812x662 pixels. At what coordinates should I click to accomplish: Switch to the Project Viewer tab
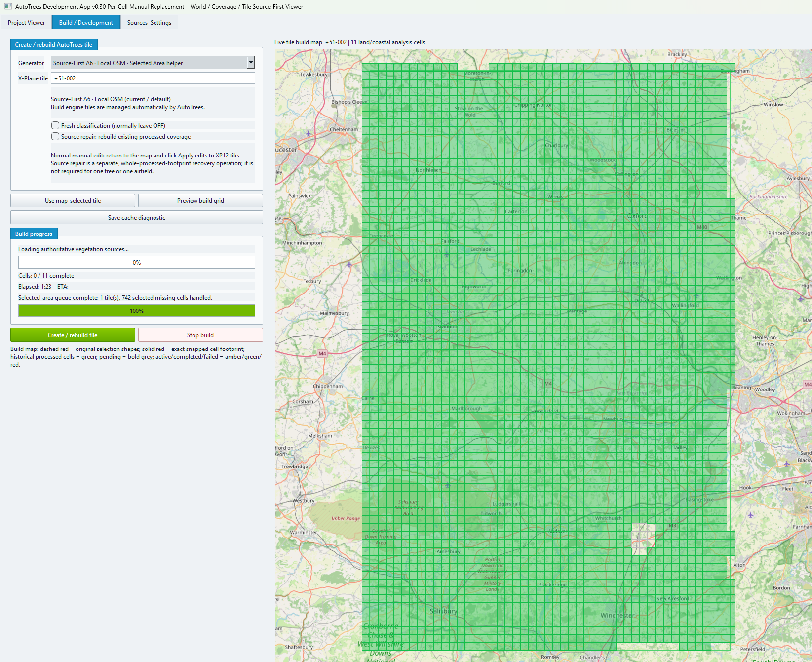tap(26, 23)
